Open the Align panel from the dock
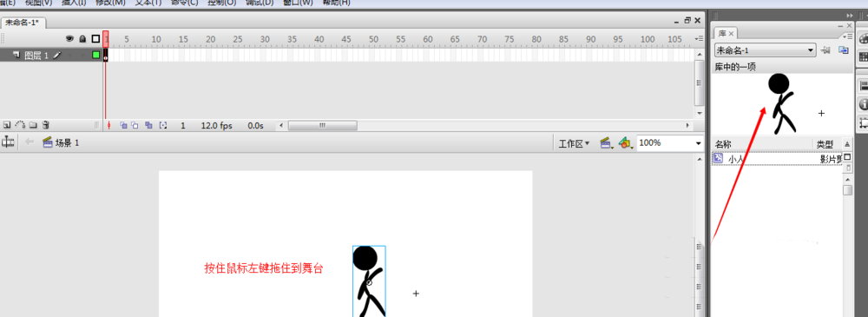The height and width of the screenshot is (317, 868). [x=863, y=85]
